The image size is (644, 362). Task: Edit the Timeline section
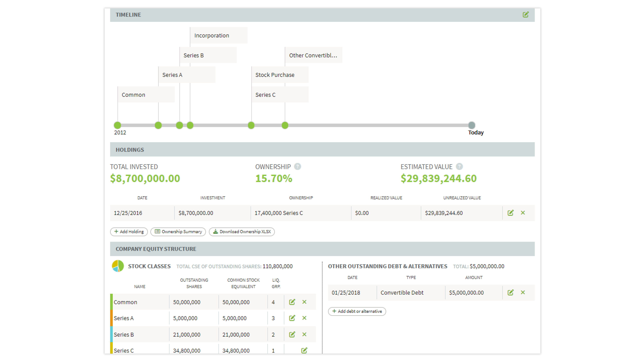pos(526,14)
